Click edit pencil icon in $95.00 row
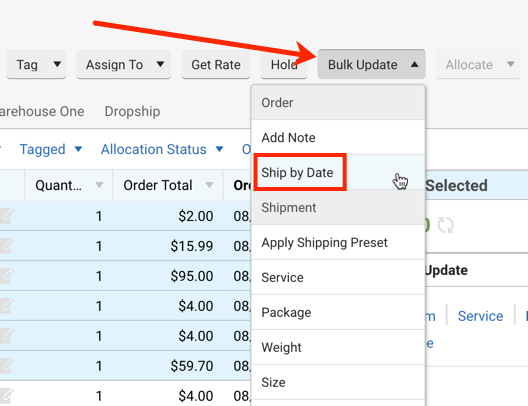This screenshot has width=528, height=406. pos(7,276)
